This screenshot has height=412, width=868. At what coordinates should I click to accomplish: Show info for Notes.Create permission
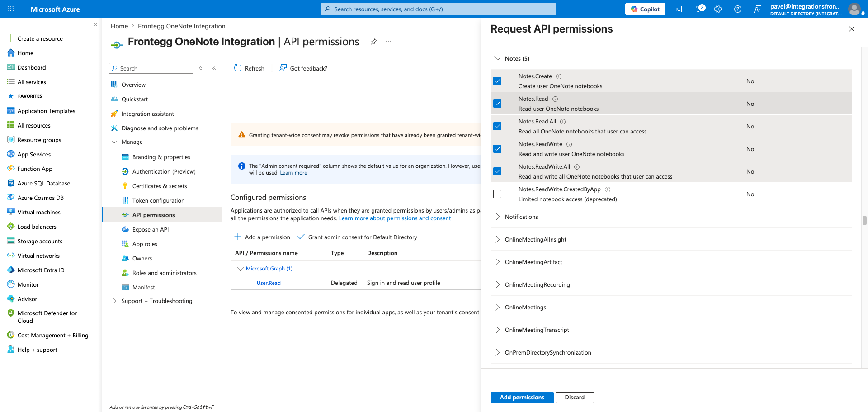(559, 76)
